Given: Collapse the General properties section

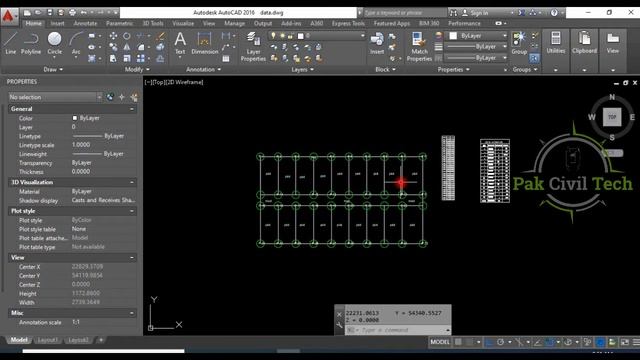Looking at the screenshot, I should pyautogui.click(x=132, y=109).
